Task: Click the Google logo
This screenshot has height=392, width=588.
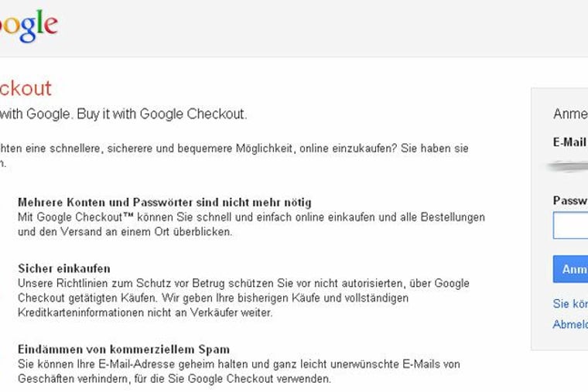Action: pos(28,26)
